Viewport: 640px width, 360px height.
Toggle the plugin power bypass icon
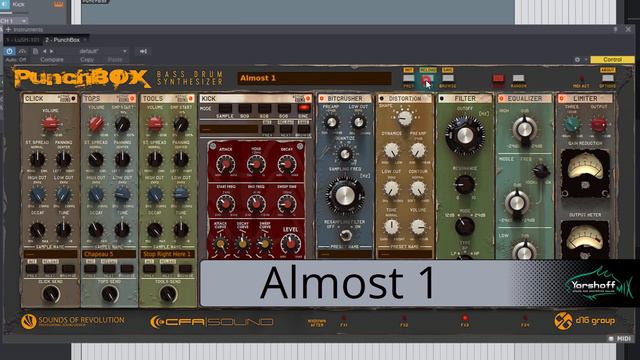[x=9, y=51]
